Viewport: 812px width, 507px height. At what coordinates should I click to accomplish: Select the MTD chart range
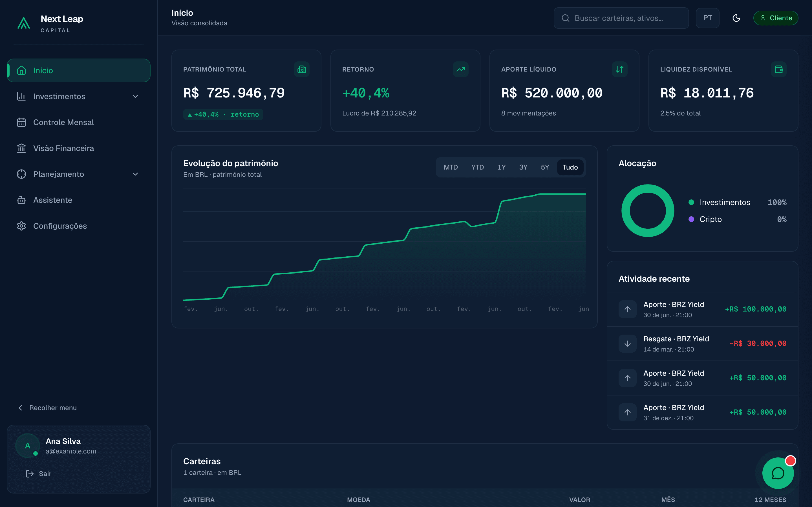(451, 167)
